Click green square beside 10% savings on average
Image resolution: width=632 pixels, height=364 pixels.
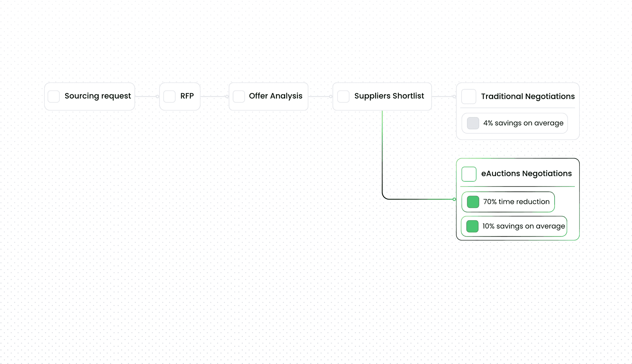pos(472,226)
